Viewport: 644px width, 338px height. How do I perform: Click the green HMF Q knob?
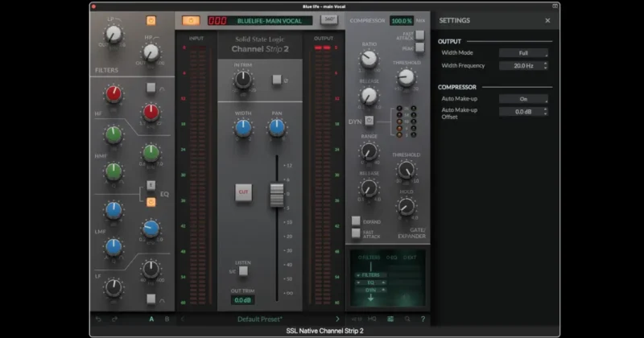[x=114, y=171]
